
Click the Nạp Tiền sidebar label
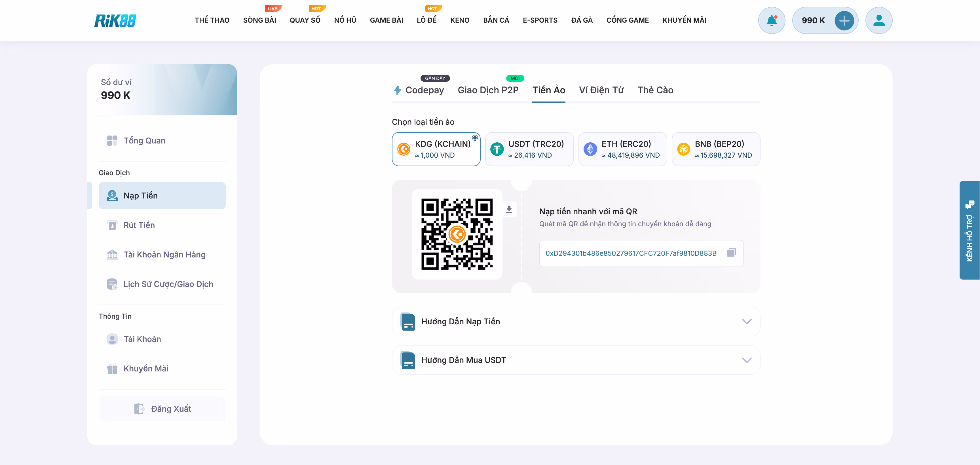tap(140, 196)
